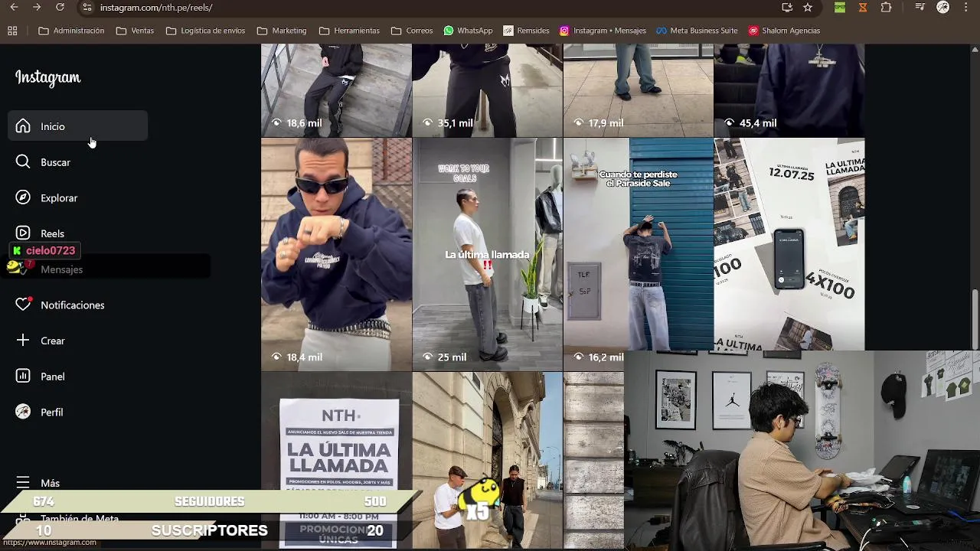
Task: Open boxing hoodie reel, 18,4 mil views
Action: pos(336,254)
